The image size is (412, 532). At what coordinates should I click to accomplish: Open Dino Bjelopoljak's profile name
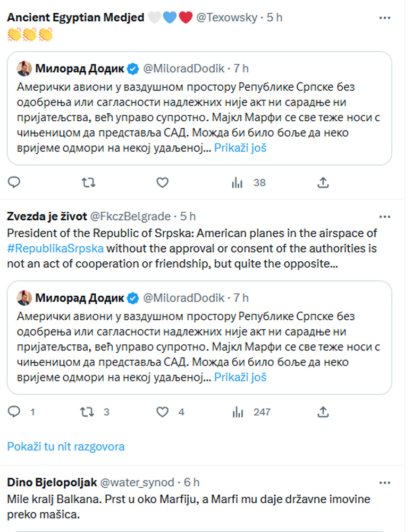[52, 483]
